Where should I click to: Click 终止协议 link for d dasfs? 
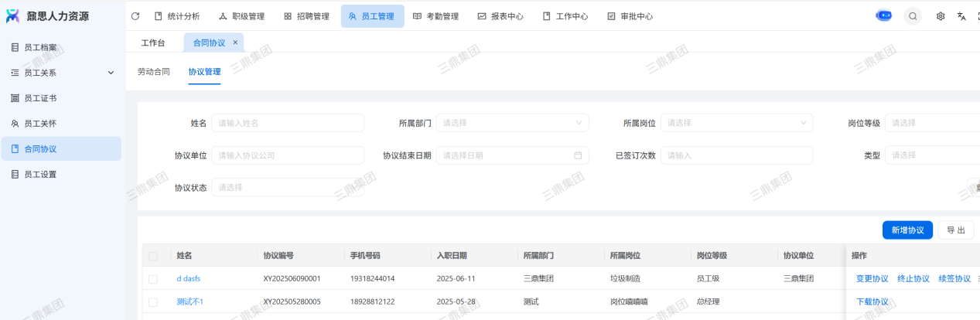[x=913, y=279]
